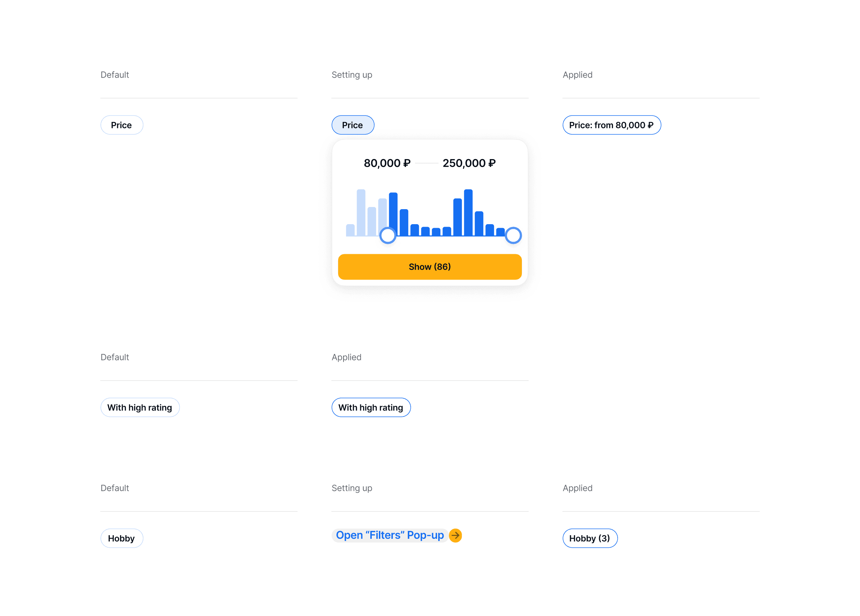
Task: Grab the right price range slider handle
Action: pyautogui.click(x=513, y=236)
